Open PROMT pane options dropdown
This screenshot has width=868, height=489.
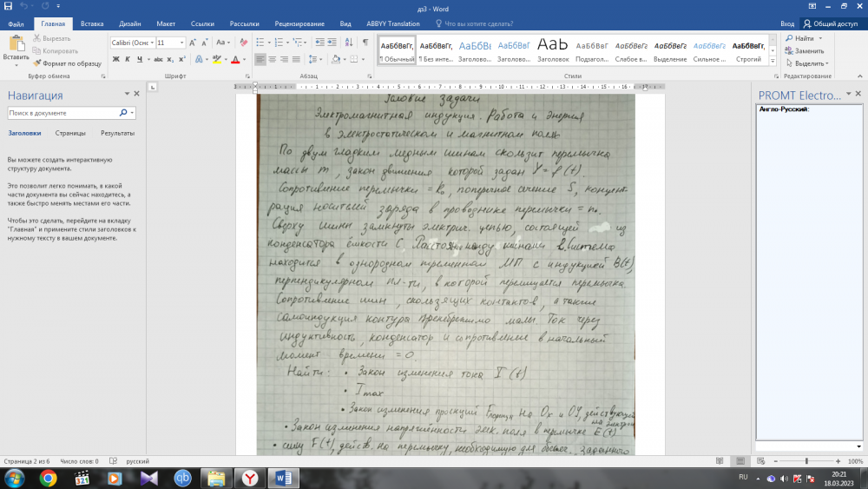click(x=849, y=94)
